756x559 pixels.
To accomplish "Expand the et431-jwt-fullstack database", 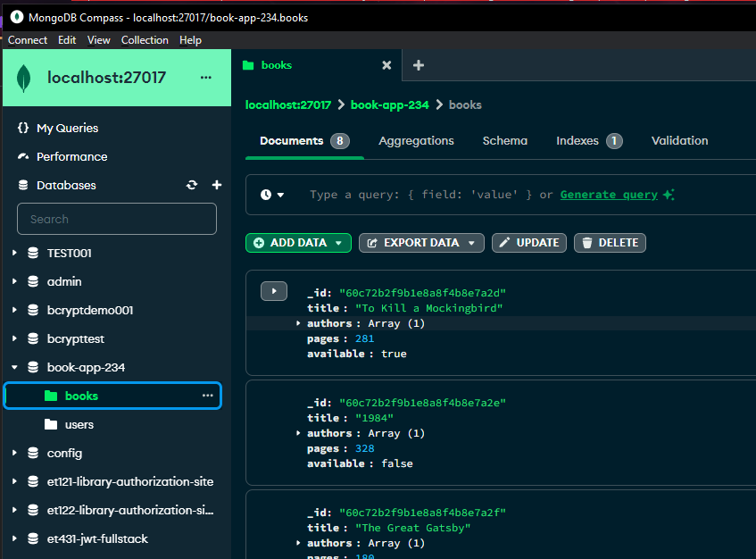I will tap(14, 538).
